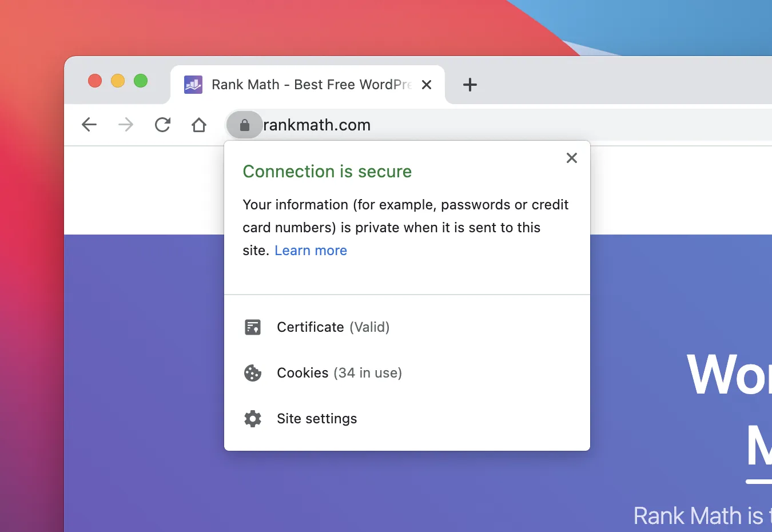The width and height of the screenshot is (772, 532).
Task: Click the padlock icon in address bar
Action: tap(245, 125)
